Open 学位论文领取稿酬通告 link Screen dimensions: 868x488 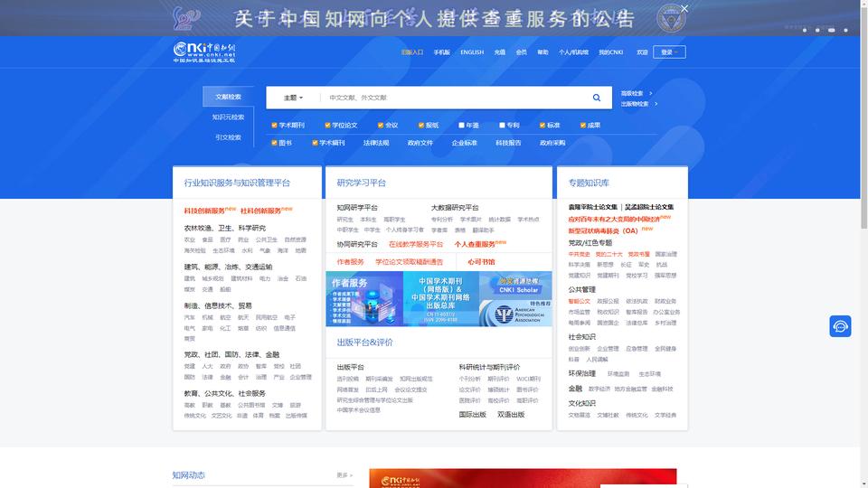(x=409, y=262)
